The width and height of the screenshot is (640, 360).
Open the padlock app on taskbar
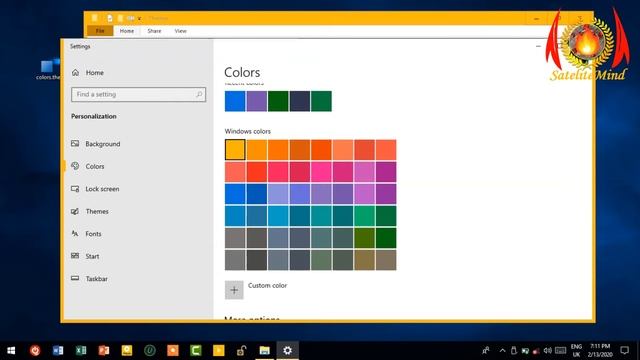242,350
